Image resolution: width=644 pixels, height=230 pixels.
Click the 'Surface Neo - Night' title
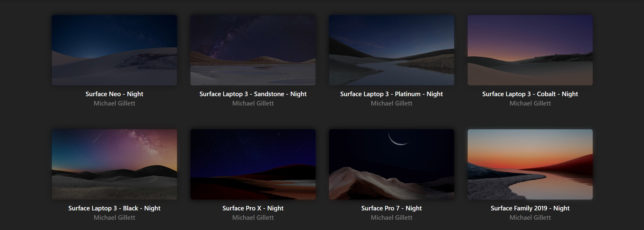[x=114, y=94]
